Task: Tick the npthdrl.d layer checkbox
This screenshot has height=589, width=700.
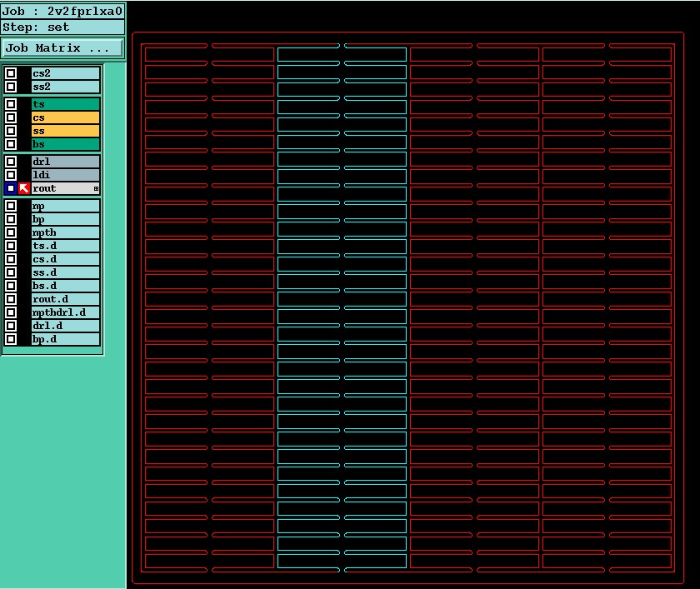Action: coord(11,312)
